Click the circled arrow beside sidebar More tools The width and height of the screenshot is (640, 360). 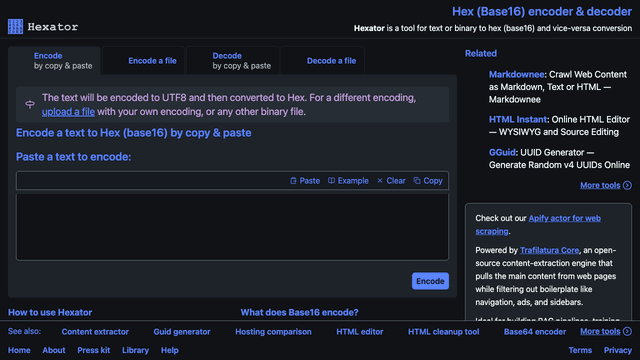pyautogui.click(x=627, y=185)
